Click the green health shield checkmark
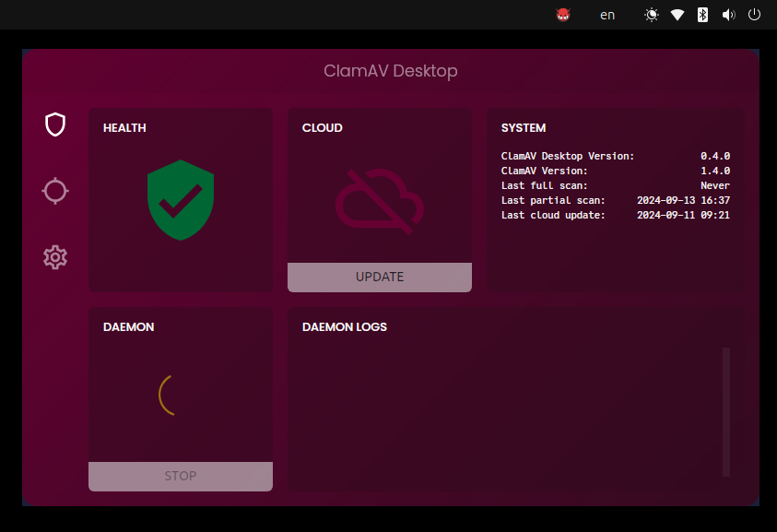777x532 pixels. click(181, 200)
